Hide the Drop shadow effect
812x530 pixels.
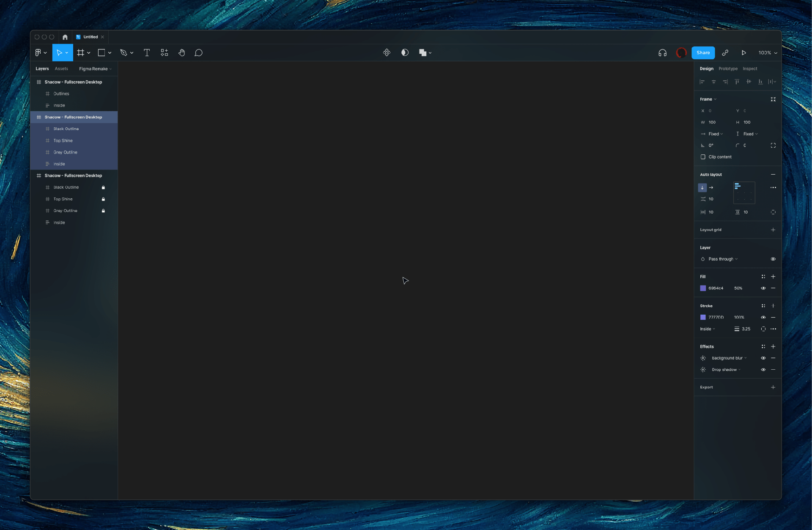coord(763,370)
